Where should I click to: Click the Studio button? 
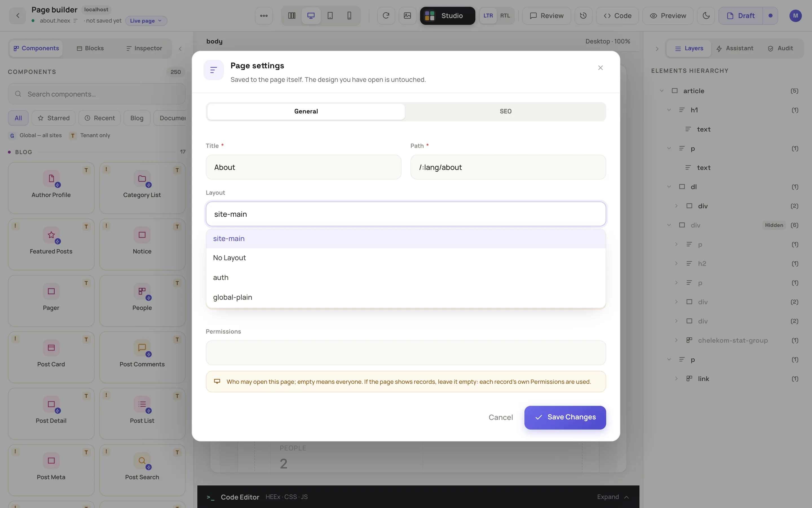(448, 16)
